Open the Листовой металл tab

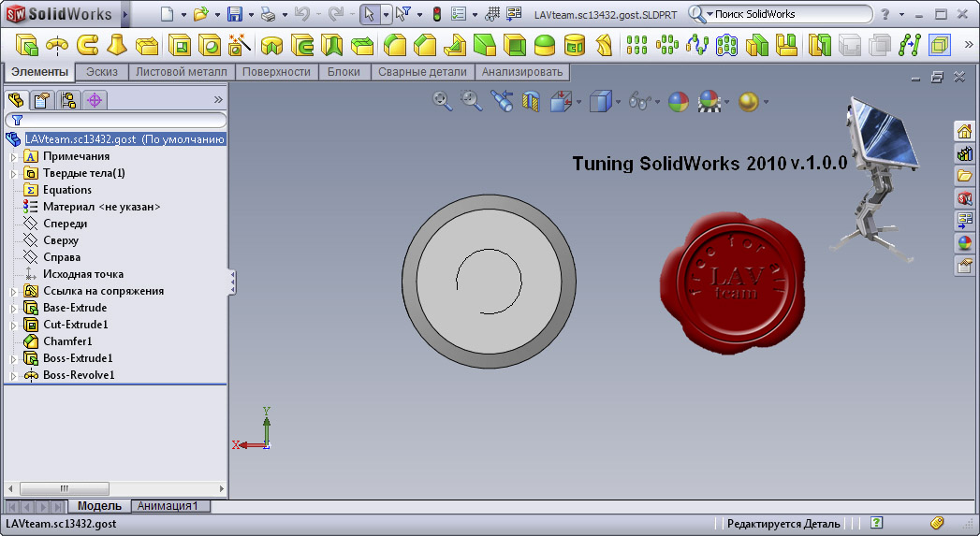click(182, 72)
